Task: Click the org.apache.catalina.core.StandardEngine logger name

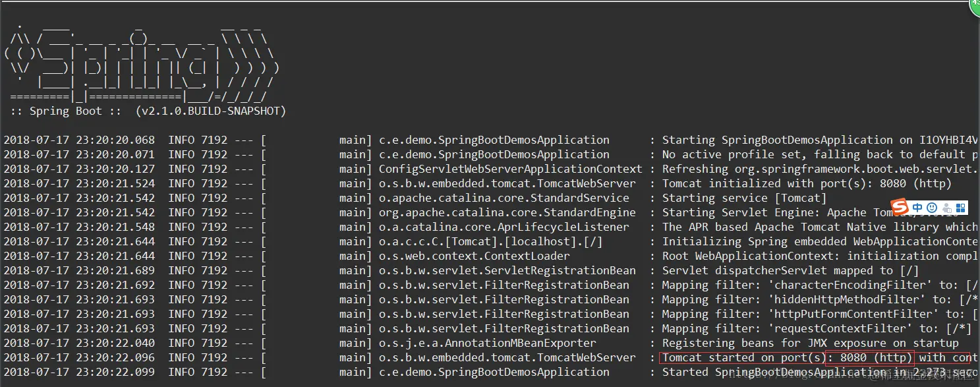Action: coord(507,212)
